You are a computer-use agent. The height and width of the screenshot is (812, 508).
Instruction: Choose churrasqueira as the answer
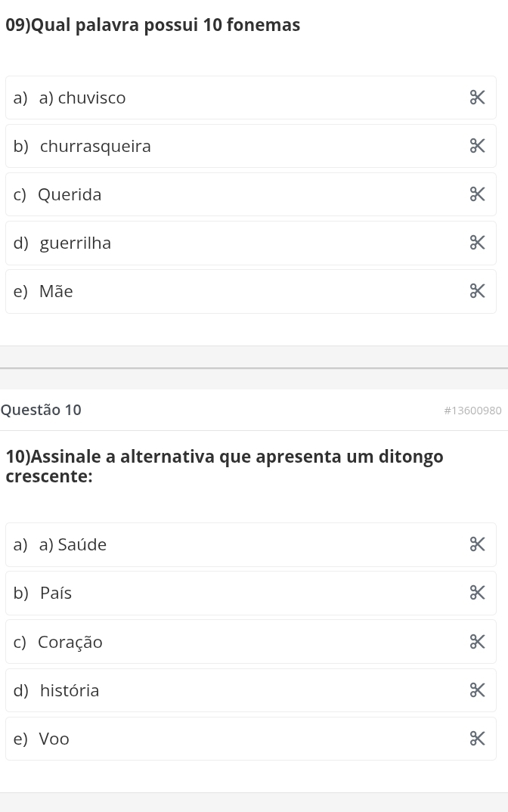[95, 146]
